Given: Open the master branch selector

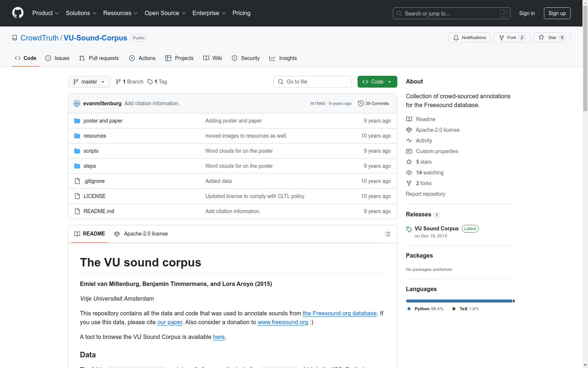Looking at the screenshot, I should point(89,82).
